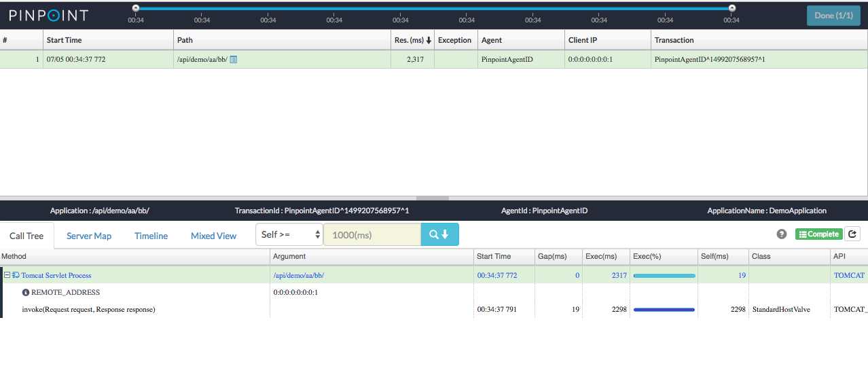Click the right handle of the time slider
This screenshot has height=375, width=868.
(x=731, y=8)
